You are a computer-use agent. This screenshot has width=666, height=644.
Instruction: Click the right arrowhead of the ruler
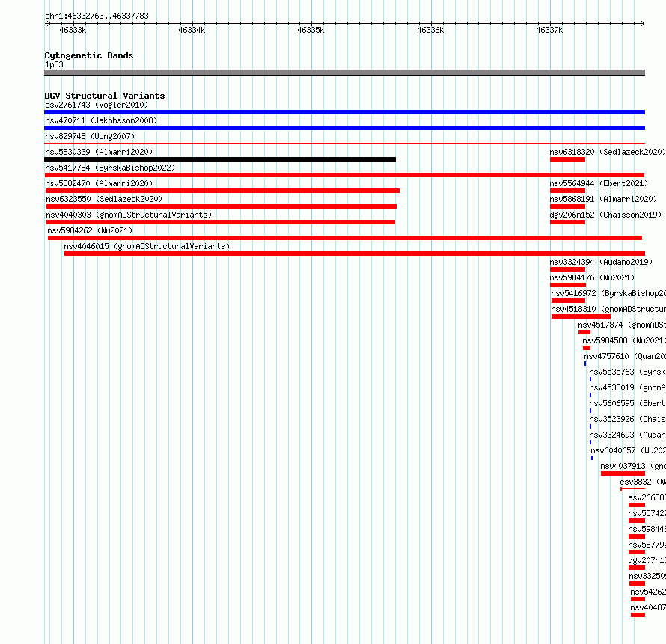[643, 24]
